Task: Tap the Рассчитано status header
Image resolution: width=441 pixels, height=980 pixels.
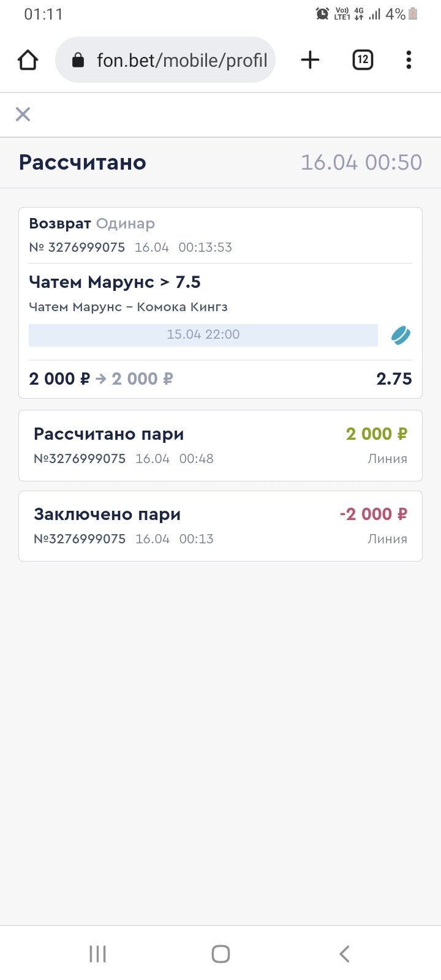Action: [x=83, y=162]
